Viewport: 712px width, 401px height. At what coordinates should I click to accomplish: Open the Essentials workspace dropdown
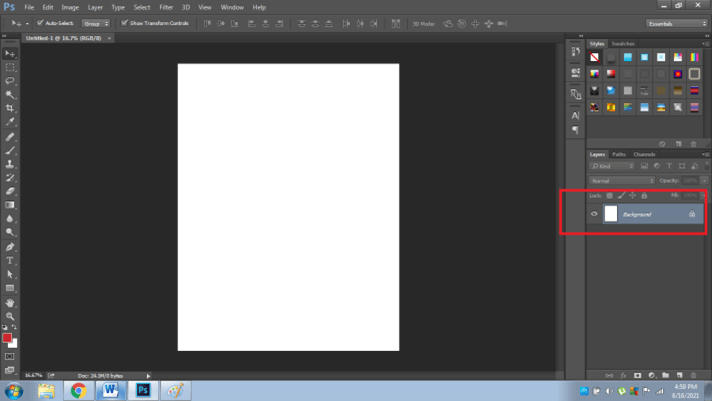coord(676,22)
